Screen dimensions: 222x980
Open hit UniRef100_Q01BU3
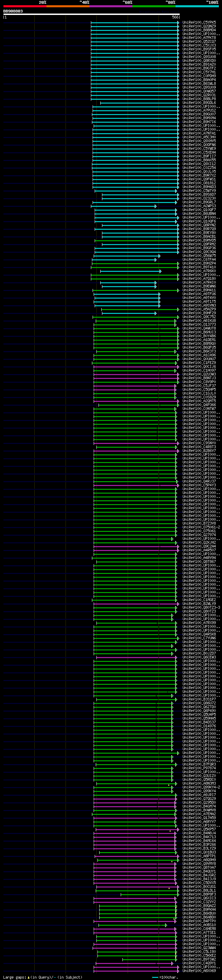[x=199, y=852]
